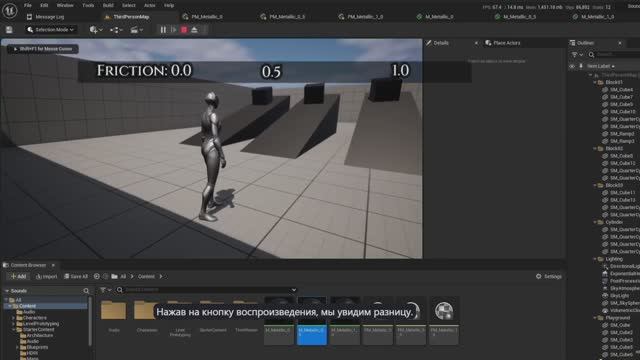Open Content Browser Settings
Screen dimensions: 640x360
click(x=549, y=276)
